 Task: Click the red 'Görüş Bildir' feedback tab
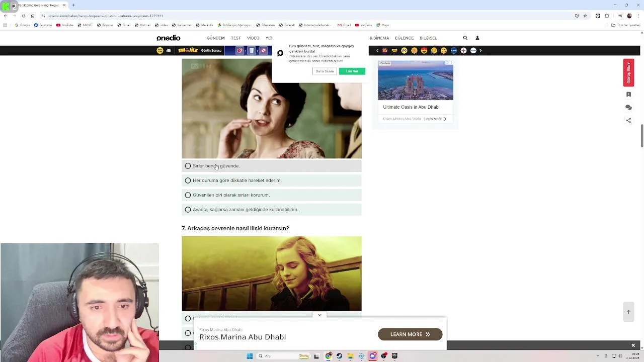click(x=628, y=73)
